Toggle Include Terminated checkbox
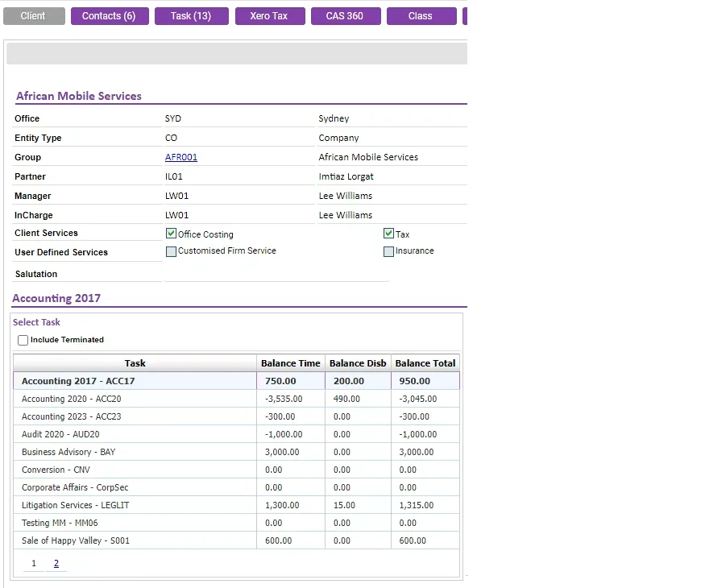 [23, 340]
